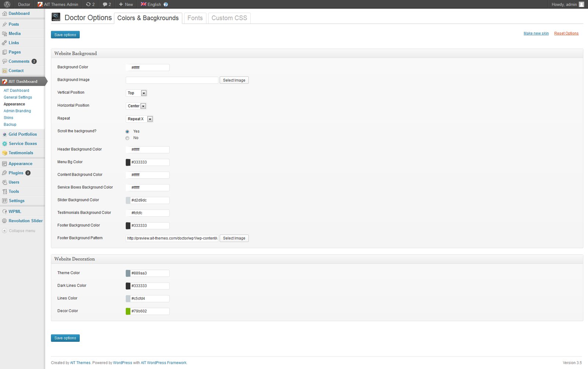Click the Dark Lines Color swatch
Screen dimensions: 588x369
[x=128, y=286]
